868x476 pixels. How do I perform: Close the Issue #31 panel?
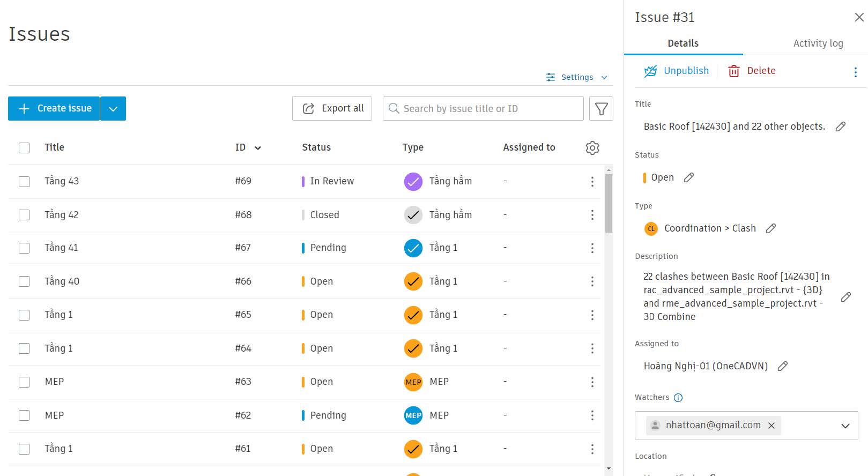(859, 17)
